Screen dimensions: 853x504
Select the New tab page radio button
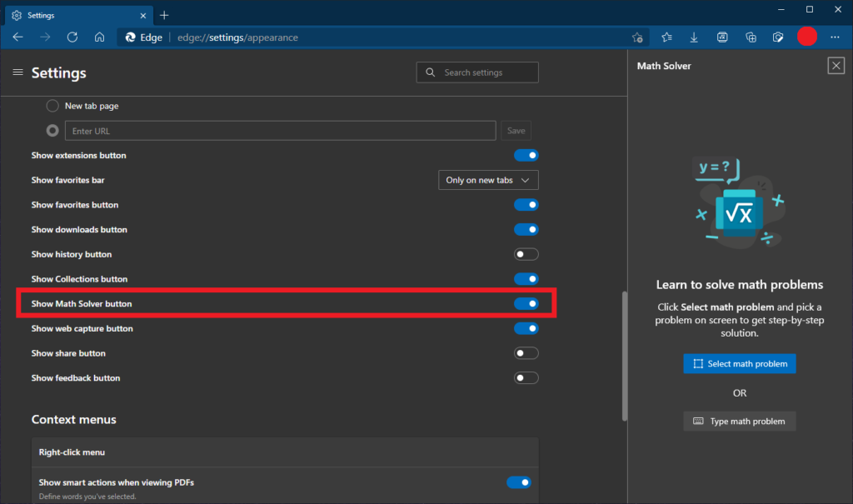(52, 106)
